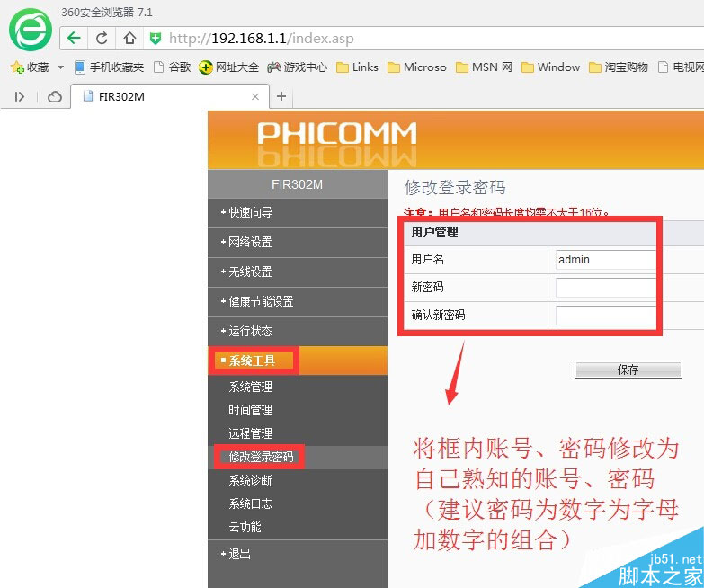Open the Microso bookmark folder
The width and height of the screenshot is (704, 588).
pyautogui.click(x=417, y=67)
